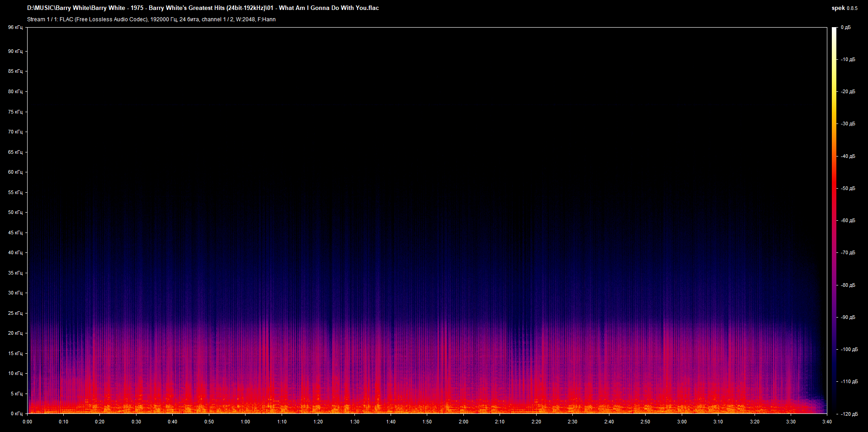Click the 30 кГц frequency axis label
Viewport: 868px width, 432px height.
point(15,293)
